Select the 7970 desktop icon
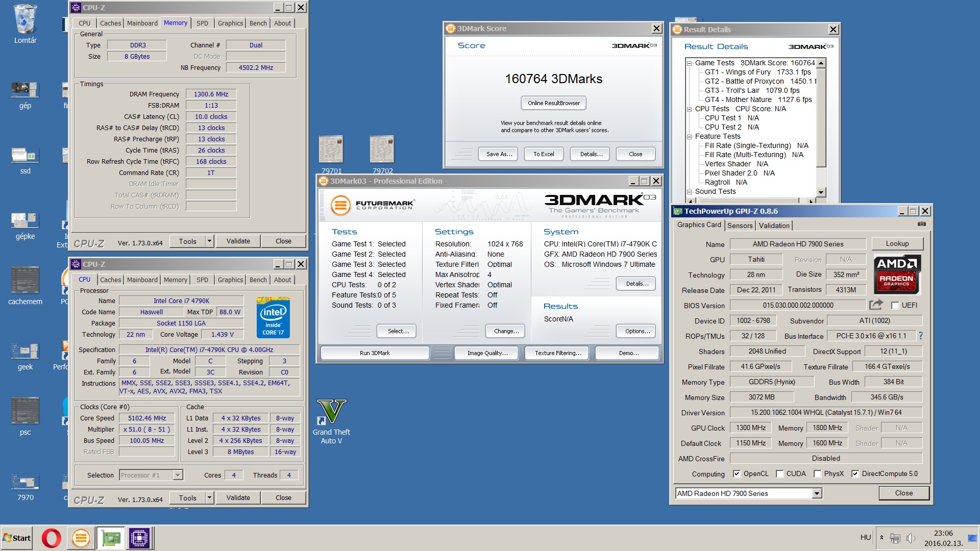 click(x=25, y=487)
